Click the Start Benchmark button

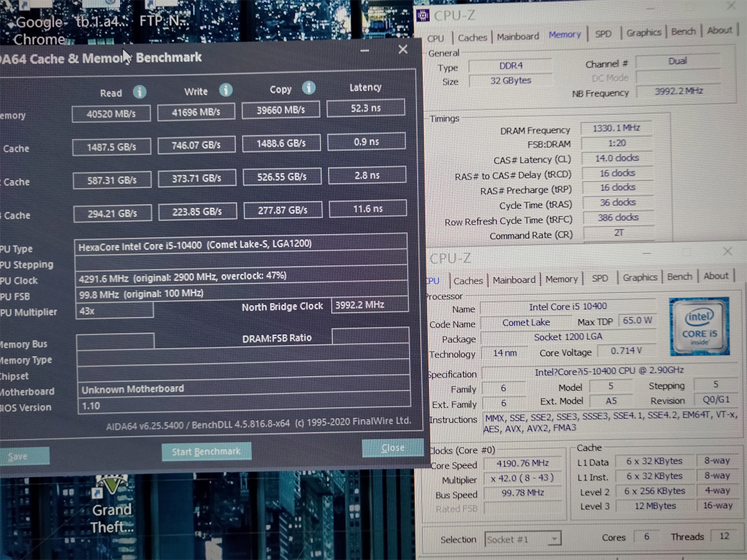coord(206,452)
